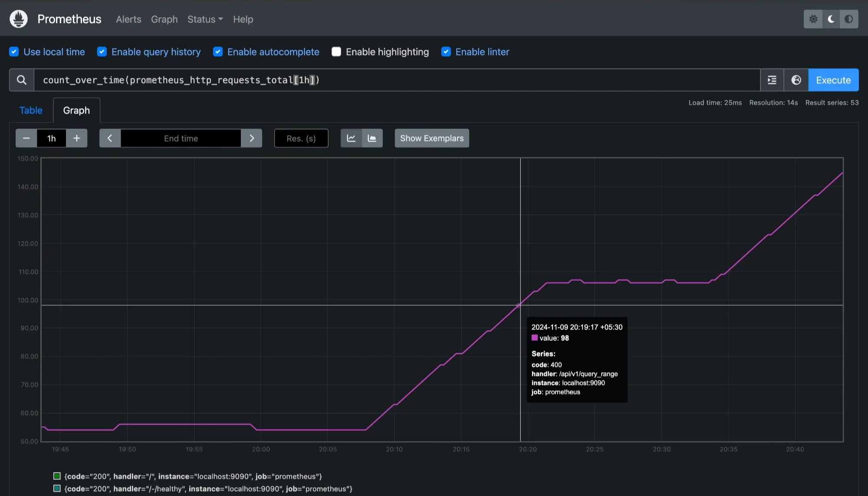The width and height of the screenshot is (868, 496).
Task: Click green swatch for handler="/" series
Action: click(57, 476)
